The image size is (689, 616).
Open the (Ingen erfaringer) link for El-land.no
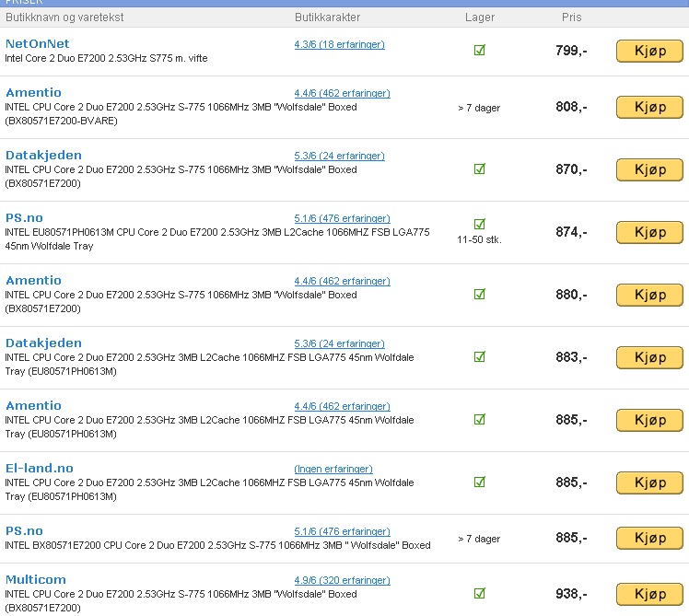pyautogui.click(x=333, y=469)
